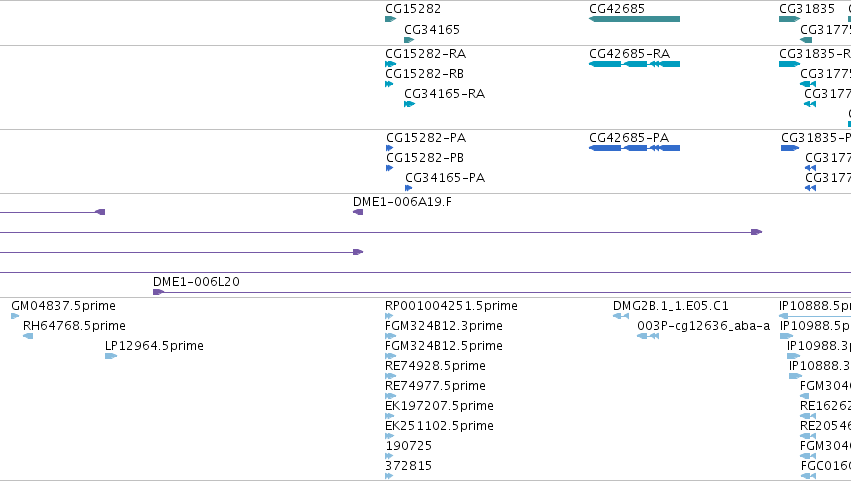This screenshot has height=481, width=851.
Task: Select the CG15282-PB protein label
Action: (x=425, y=158)
